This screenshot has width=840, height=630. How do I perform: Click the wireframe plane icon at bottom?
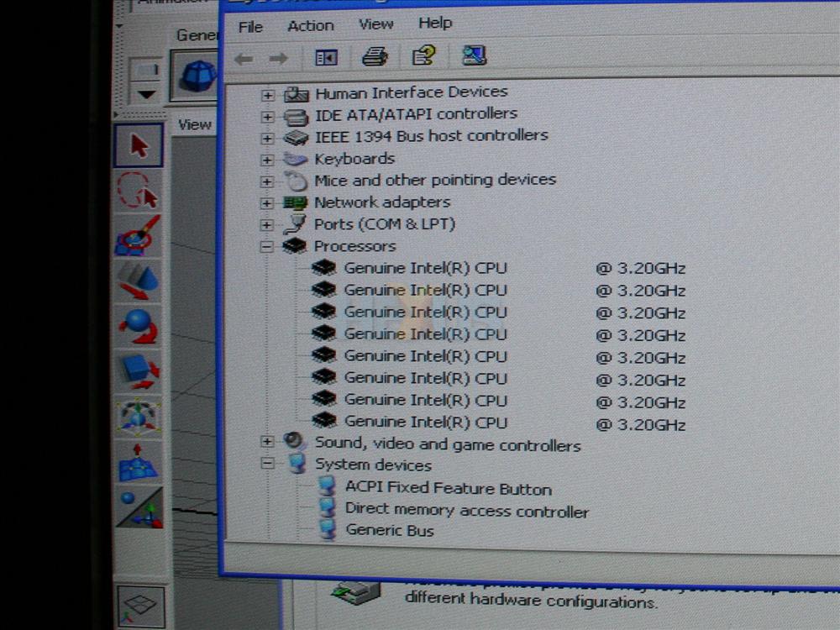(140, 606)
